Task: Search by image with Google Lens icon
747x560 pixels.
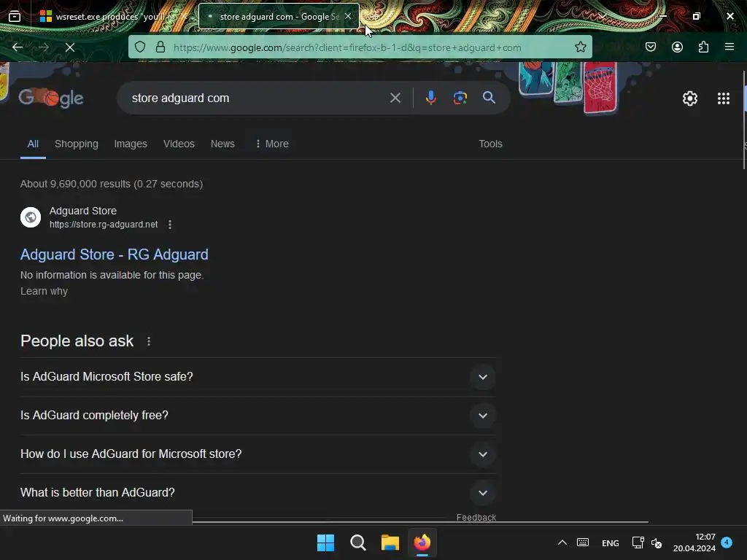Action: [460, 98]
